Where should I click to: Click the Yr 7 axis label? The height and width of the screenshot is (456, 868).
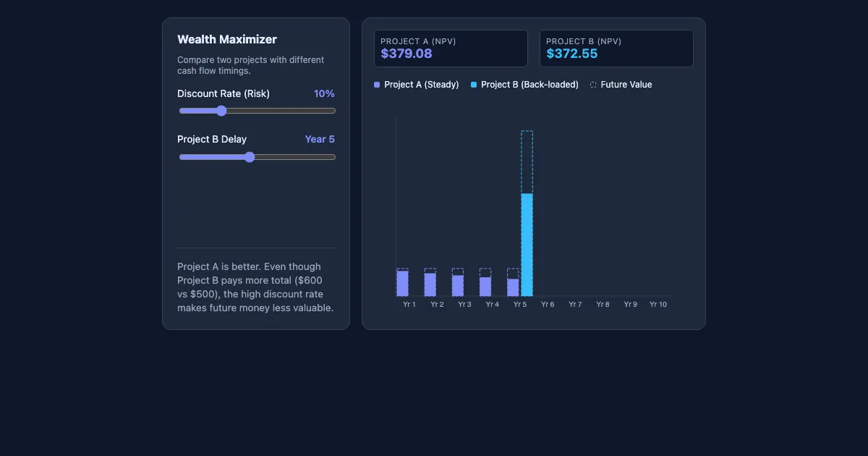(575, 305)
